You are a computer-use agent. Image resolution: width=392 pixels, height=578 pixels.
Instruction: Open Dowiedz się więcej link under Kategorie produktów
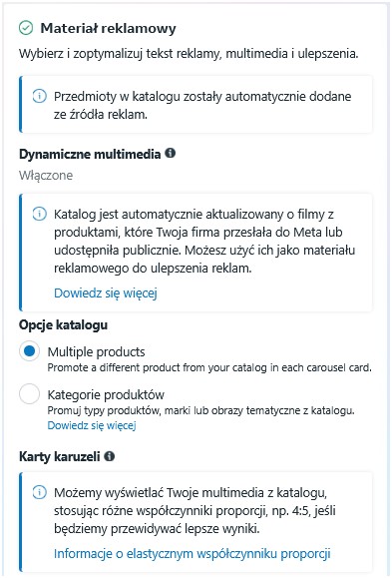(92, 425)
